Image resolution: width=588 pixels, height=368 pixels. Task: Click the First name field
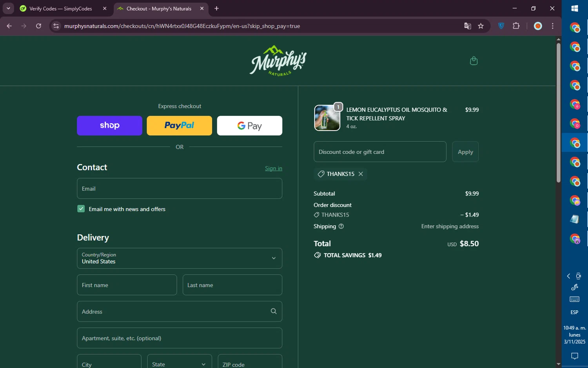coord(127,285)
